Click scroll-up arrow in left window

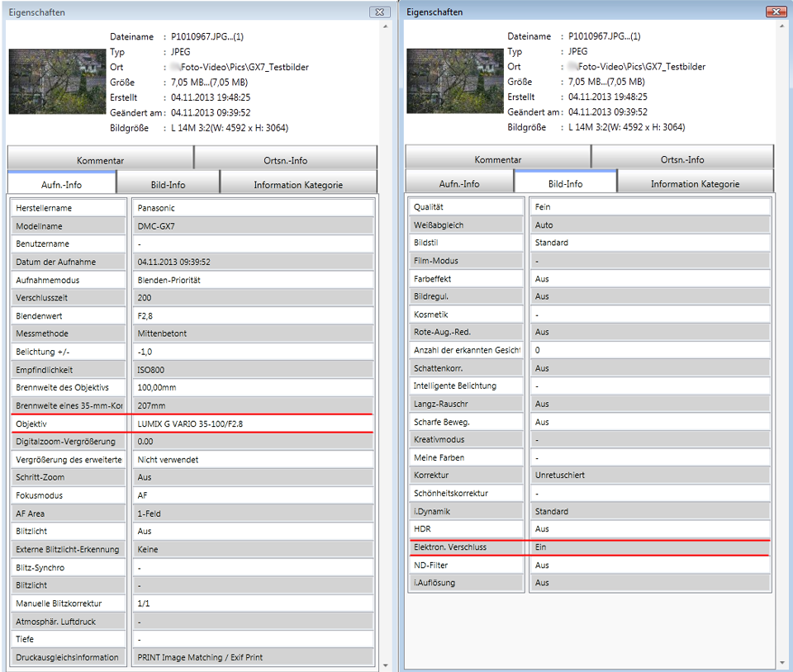(x=386, y=26)
